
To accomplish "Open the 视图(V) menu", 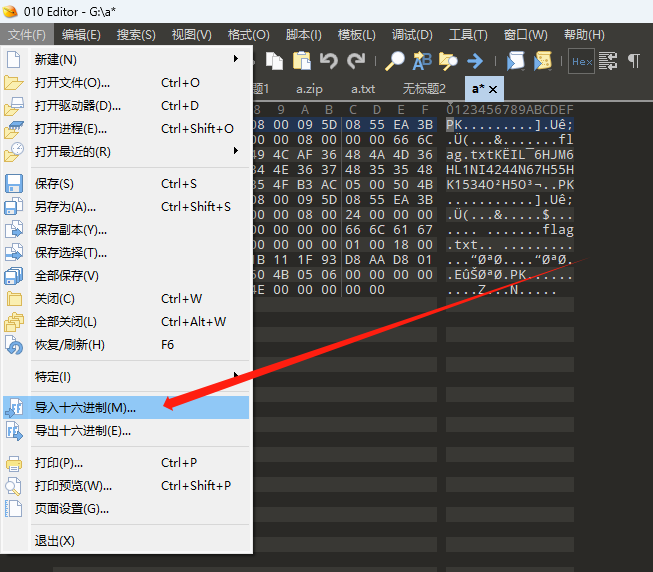I will click(192, 35).
